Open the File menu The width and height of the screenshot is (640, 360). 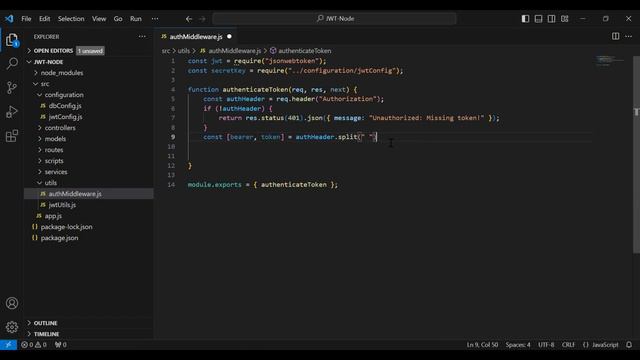[26, 19]
